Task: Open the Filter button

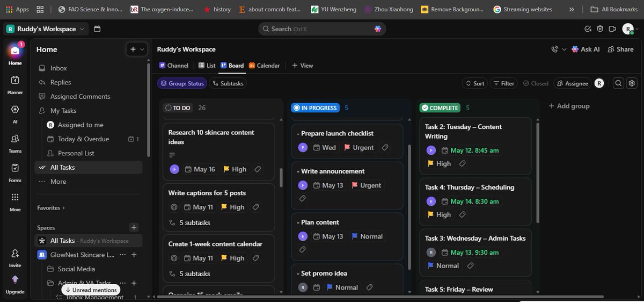Action: click(x=504, y=83)
